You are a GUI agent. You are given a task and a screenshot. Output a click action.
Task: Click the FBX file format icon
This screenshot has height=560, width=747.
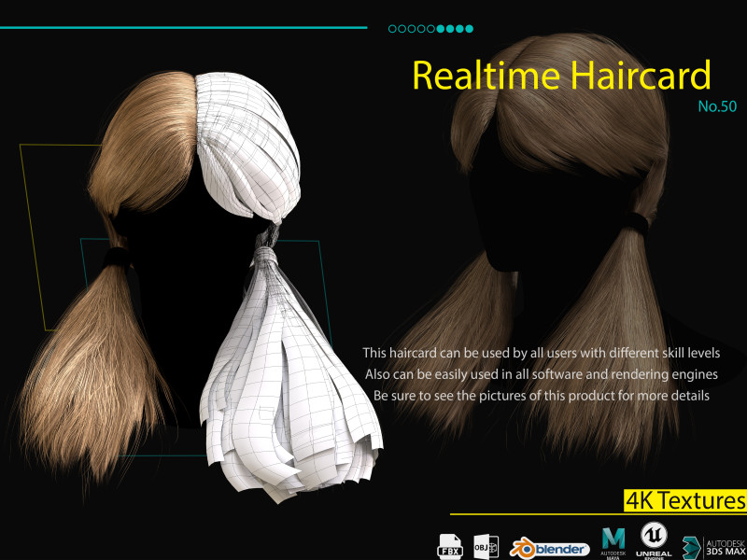[450, 545]
